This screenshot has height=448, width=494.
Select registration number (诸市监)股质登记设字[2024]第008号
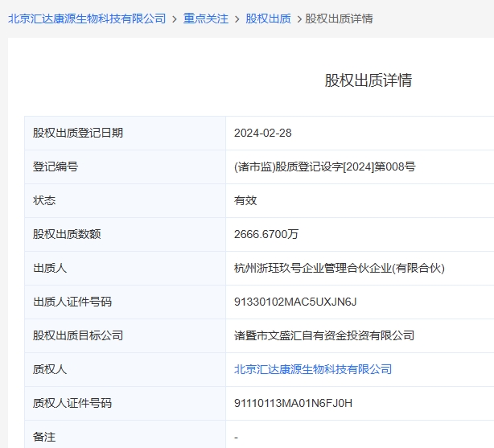point(325,166)
